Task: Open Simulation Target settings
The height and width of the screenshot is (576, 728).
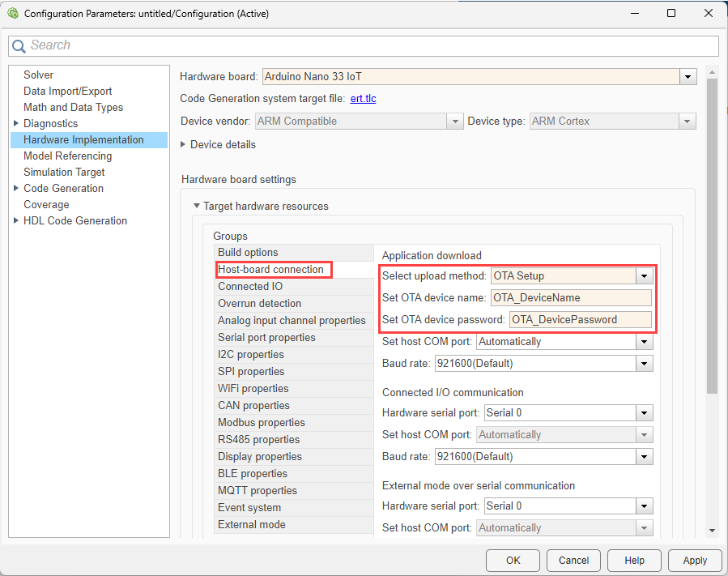Action: 64,172
